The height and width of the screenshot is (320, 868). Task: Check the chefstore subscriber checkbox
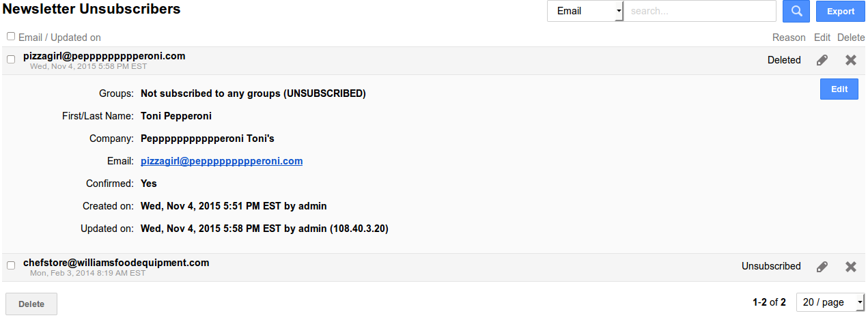11,265
